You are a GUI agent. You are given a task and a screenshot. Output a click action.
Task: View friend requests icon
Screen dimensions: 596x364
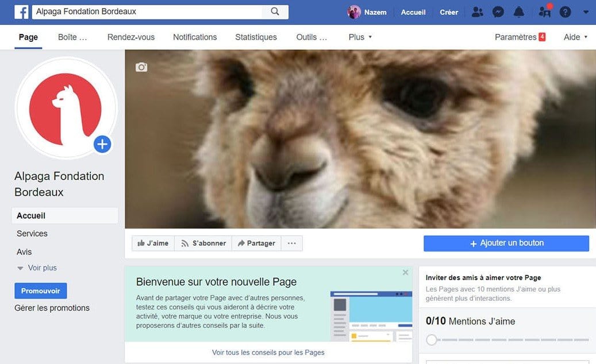pyautogui.click(x=477, y=11)
